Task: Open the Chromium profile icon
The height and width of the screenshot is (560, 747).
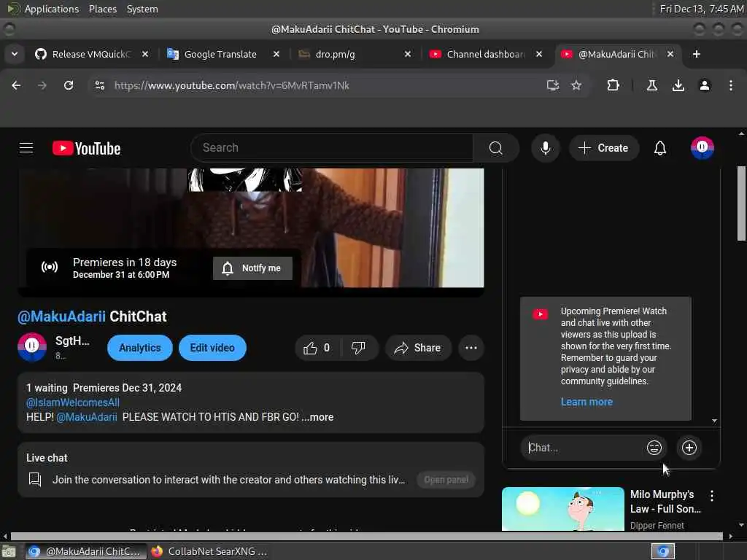Action: pyautogui.click(x=705, y=85)
